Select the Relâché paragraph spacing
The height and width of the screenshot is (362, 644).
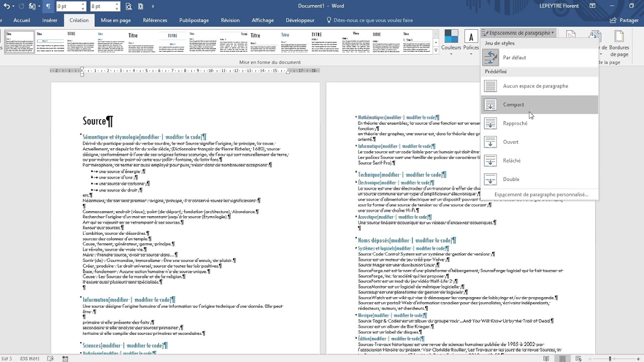point(539,160)
